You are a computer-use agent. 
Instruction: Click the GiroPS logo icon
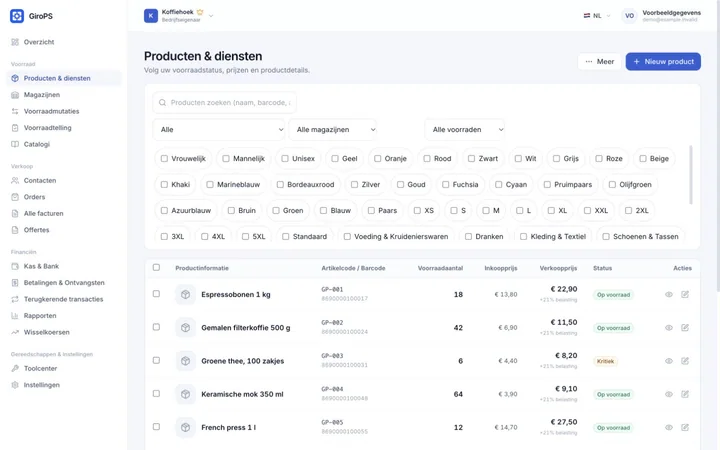17,16
